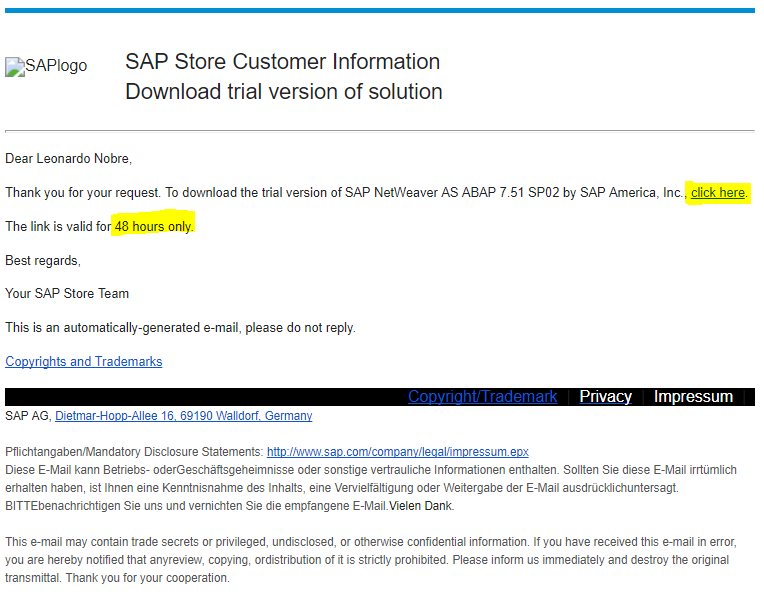764x595 pixels.
Task: Click the 'SAP Store Customer Information' heading
Action: [283, 62]
